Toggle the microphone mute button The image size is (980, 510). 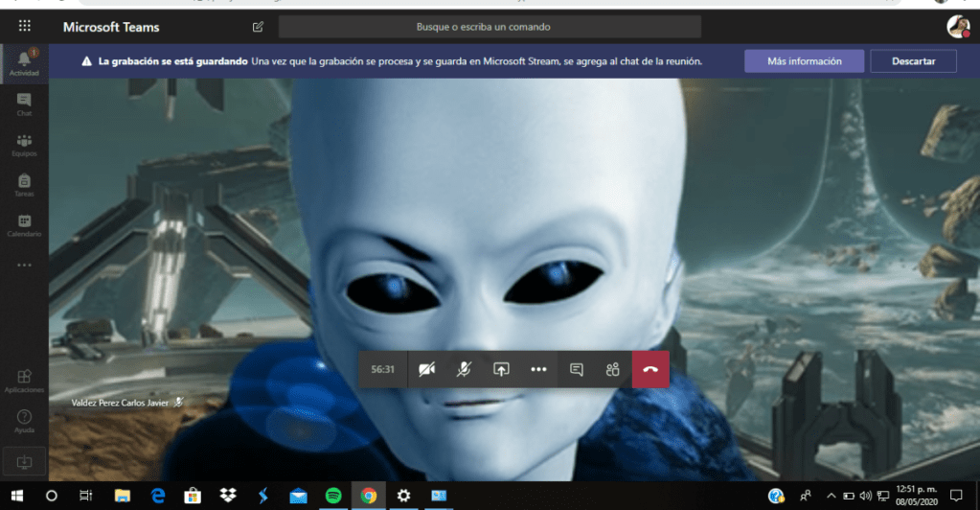coord(464,369)
